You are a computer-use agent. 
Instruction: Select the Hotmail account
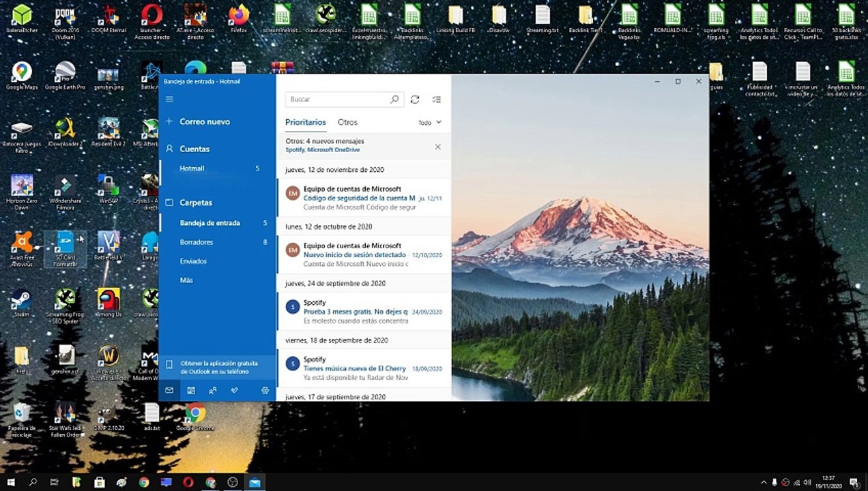tap(218, 168)
